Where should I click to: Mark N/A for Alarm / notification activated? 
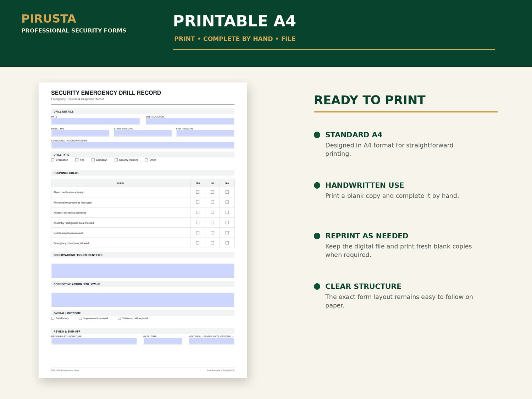point(227,192)
